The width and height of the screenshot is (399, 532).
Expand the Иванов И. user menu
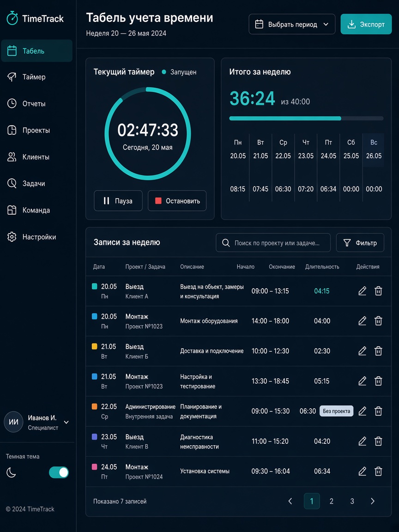pos(66,423)
